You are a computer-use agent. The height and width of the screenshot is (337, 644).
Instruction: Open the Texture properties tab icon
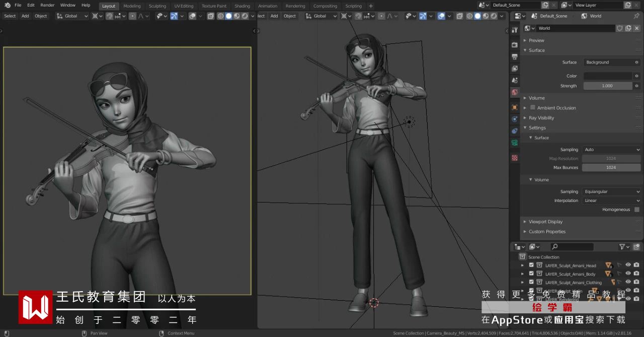pos(515,158)
